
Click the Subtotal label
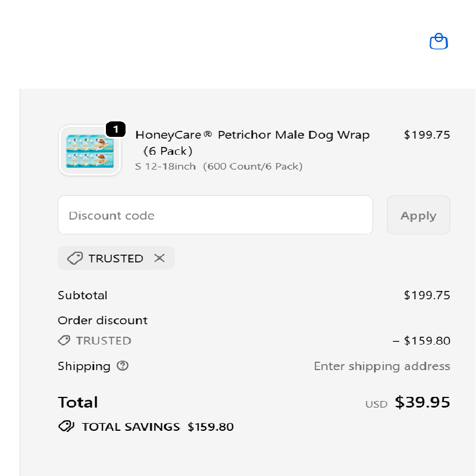tap(83, 295)
